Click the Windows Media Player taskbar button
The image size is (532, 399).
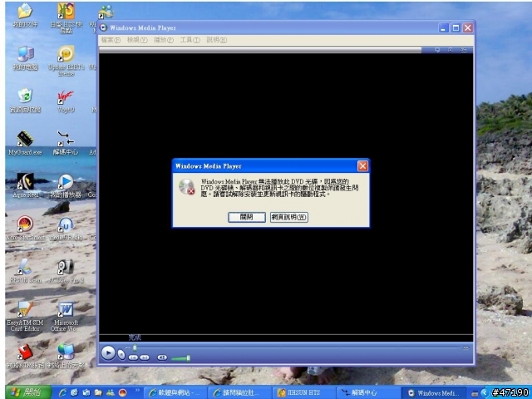(436, 393)
